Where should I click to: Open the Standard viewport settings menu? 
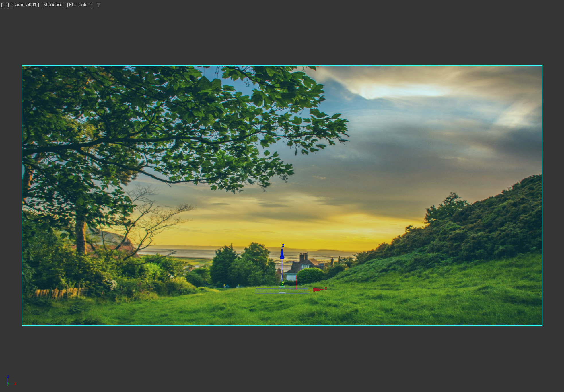click(x=53, y=5)
